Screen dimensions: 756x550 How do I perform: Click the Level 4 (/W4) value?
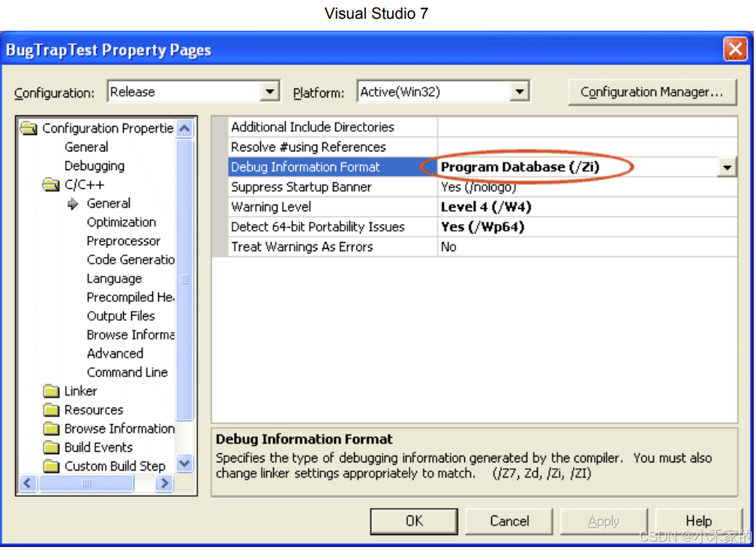[486, 207]
